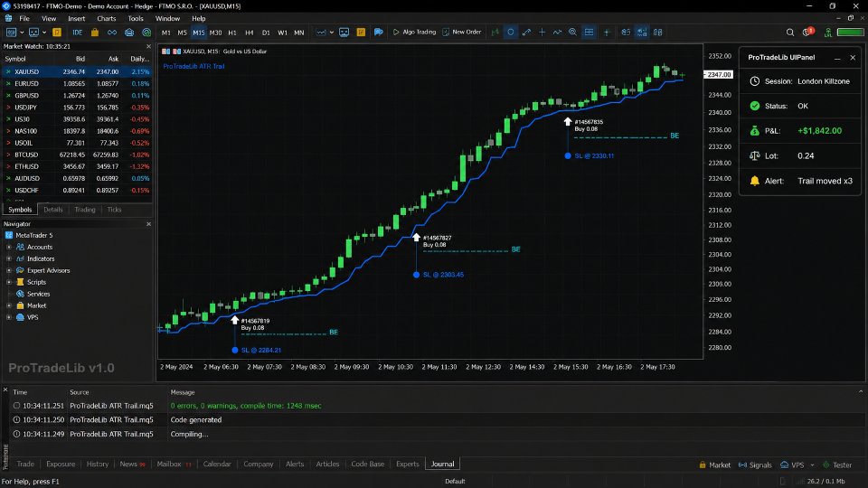Select the crosshair plus tool in toolbar
This screenshot has width=868, height=488.
click(x=542, y=33)
